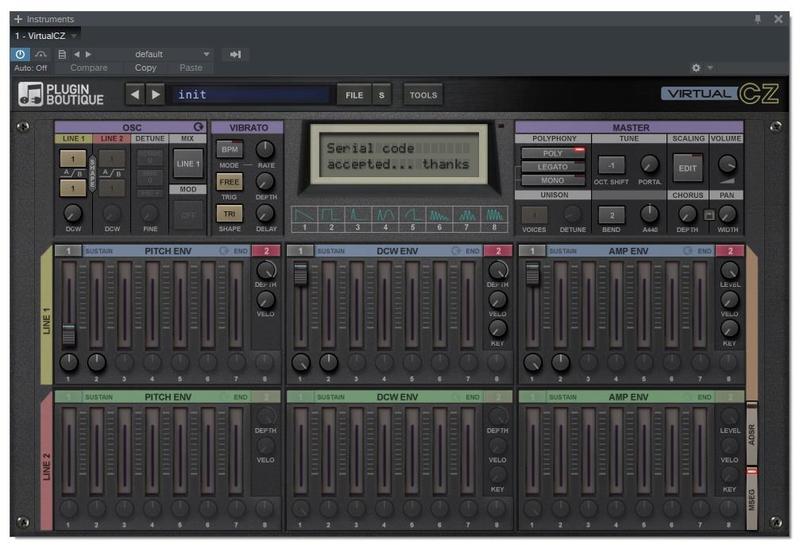This screenshot has height=545, width=800.
Task: Select next VirtualCZ patch arrow
Action: [x=156, y=94]
